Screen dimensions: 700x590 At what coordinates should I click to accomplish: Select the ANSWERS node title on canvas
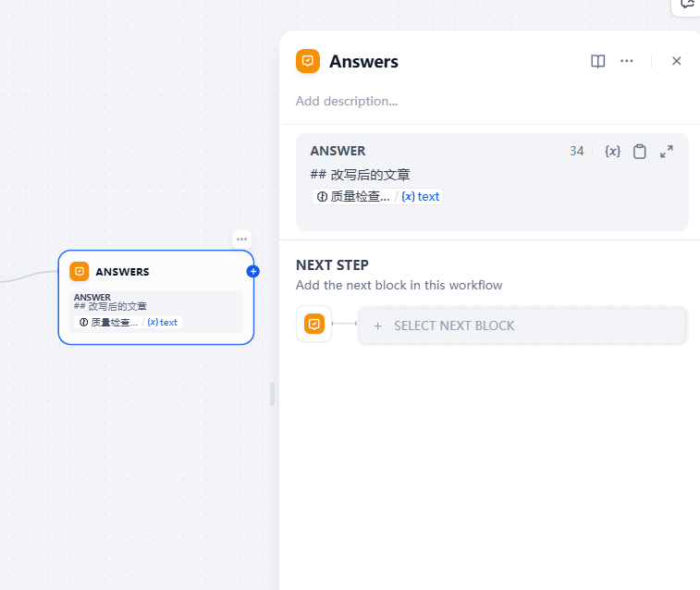tap(122, 272)
